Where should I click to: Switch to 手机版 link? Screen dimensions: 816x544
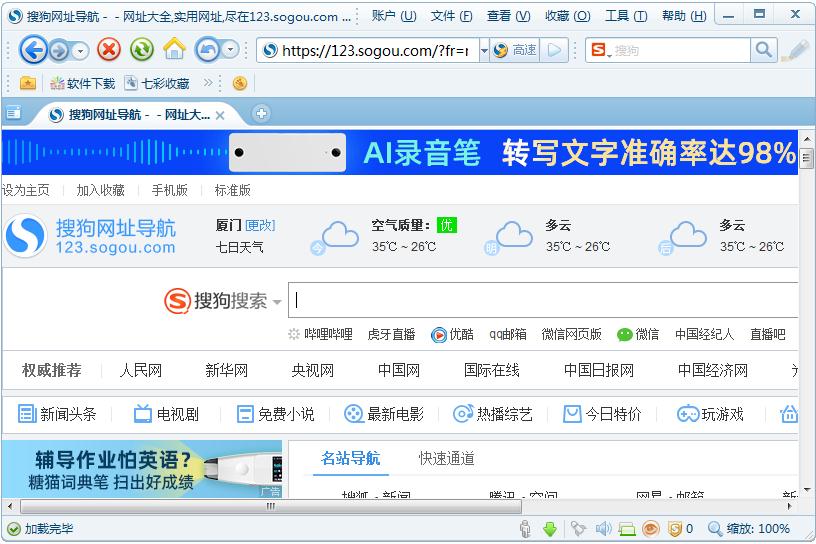170,190
